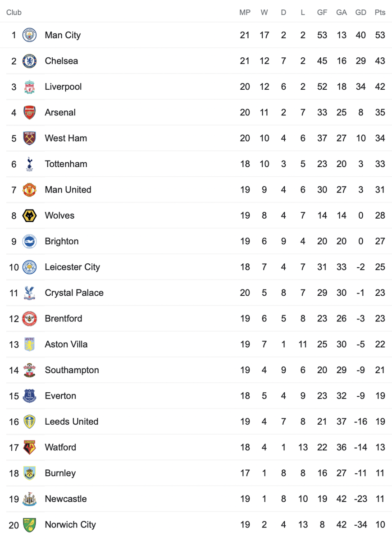Open the Crystal Palace team link
The height and width of the screenshot is (541, 392).
pos(74,293)
